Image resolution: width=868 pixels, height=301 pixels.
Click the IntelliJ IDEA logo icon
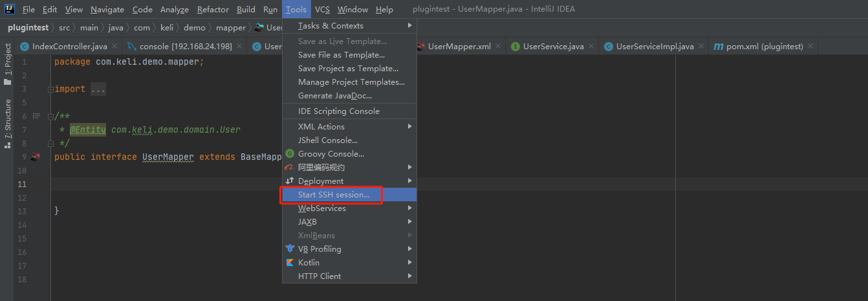coord(9,9)
